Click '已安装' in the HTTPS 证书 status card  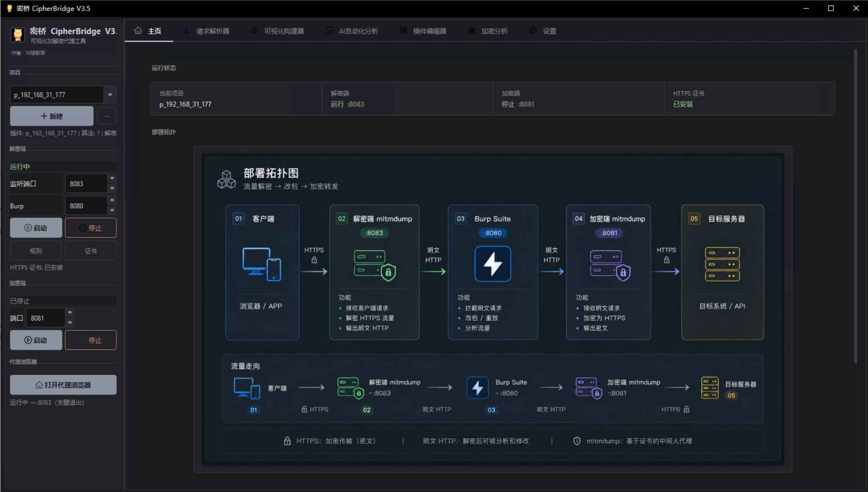(683, 104)
